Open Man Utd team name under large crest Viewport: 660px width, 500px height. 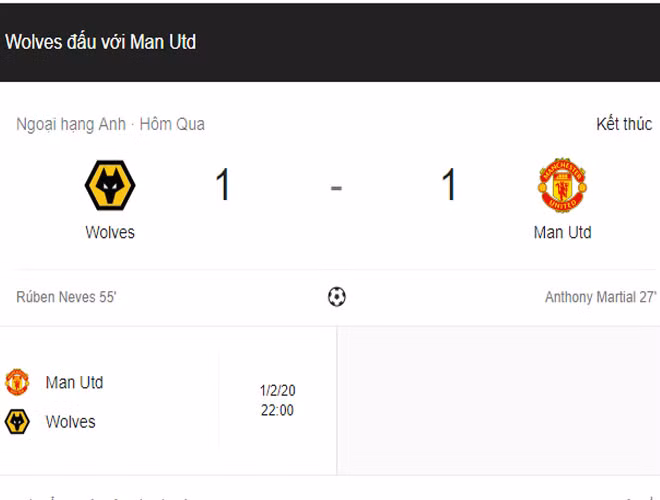pyautogui.click(x=562, y=232)
